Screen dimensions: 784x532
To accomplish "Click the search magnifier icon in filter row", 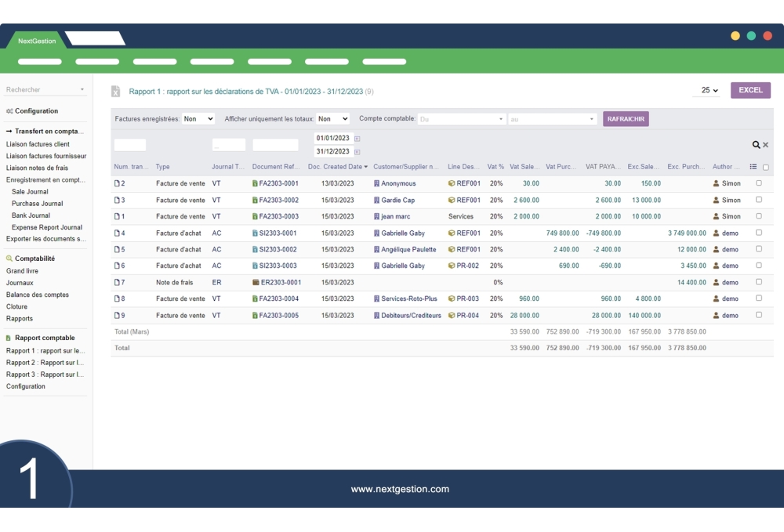I will tap(756, 145).
